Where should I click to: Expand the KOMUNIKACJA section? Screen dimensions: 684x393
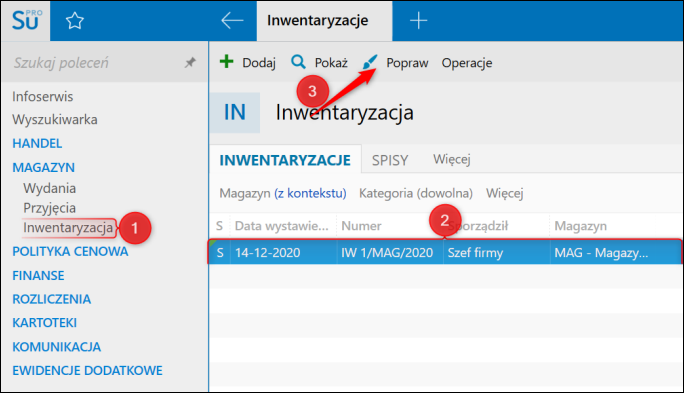click(57, 347)
